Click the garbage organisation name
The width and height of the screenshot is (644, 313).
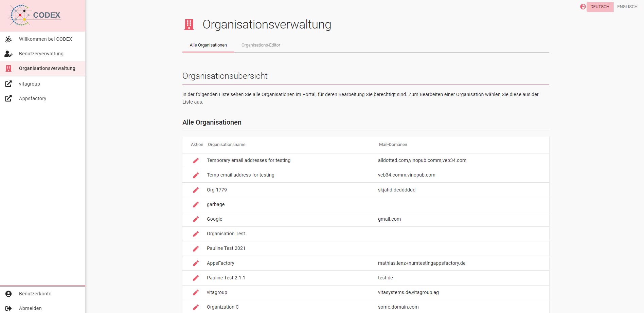(x=215, y=204)
